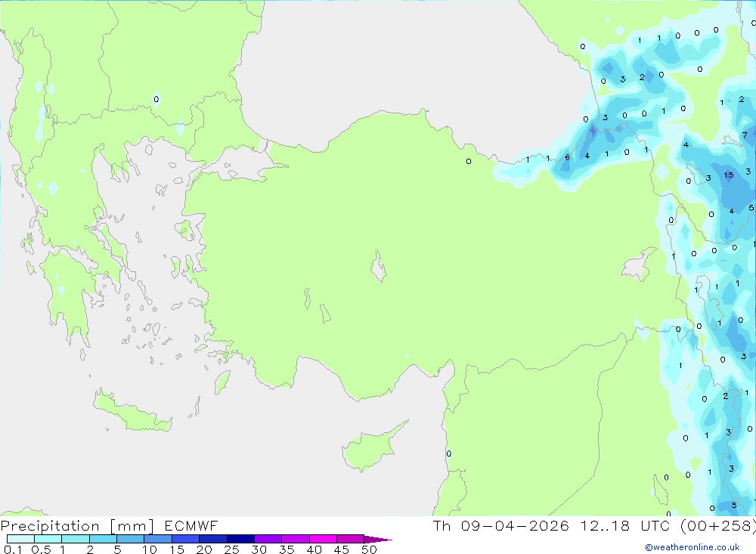Click the '35' legend scale label
Screen dimensions: 756x554
[287, 549]
